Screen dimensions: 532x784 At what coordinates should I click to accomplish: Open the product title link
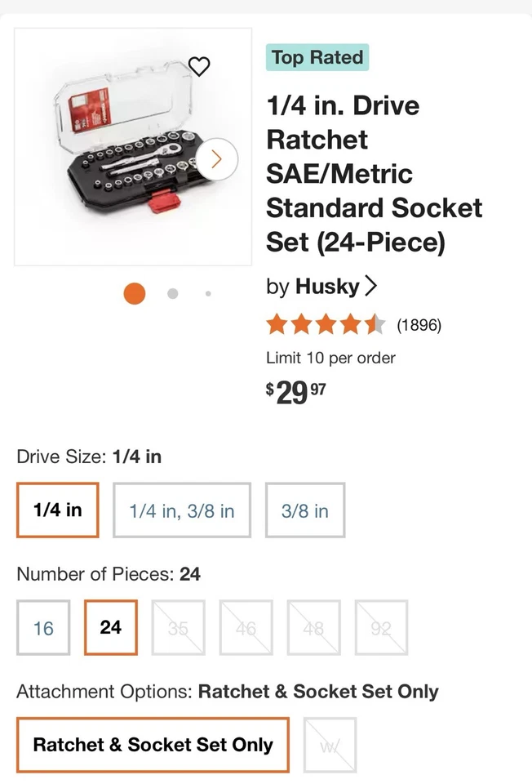(x=374, y=173)
